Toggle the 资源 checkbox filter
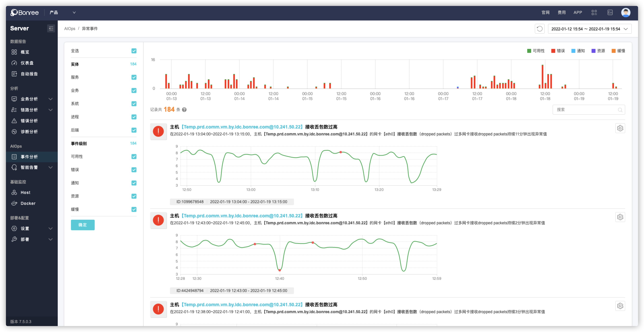The image size is (644, 332). point(134,196)
